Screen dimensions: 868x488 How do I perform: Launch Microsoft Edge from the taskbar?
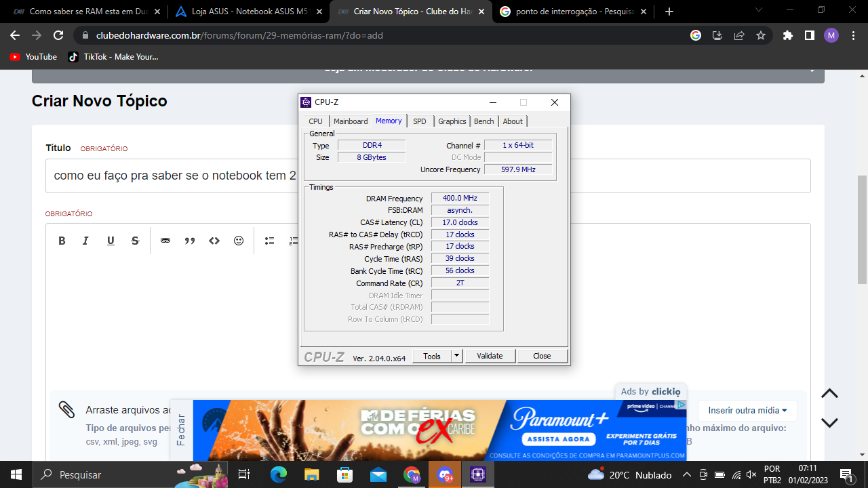tap(279, 474)
